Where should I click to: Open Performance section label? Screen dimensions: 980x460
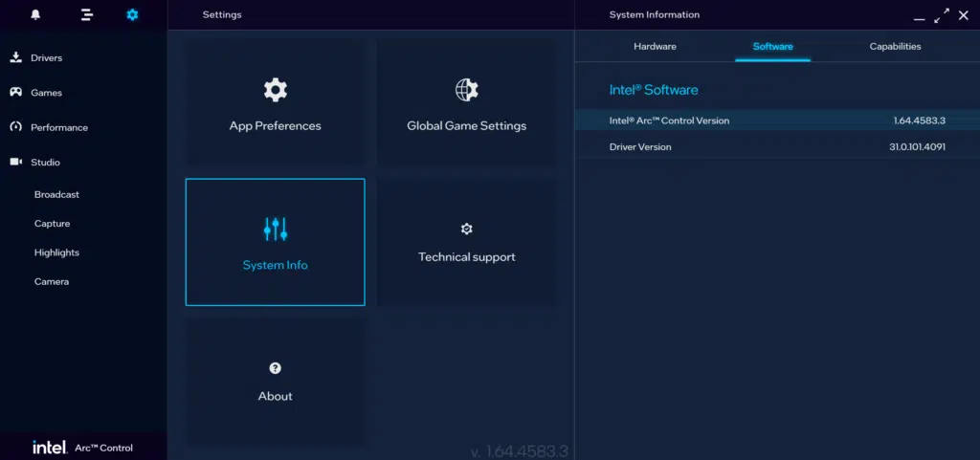tap(59, 127)
